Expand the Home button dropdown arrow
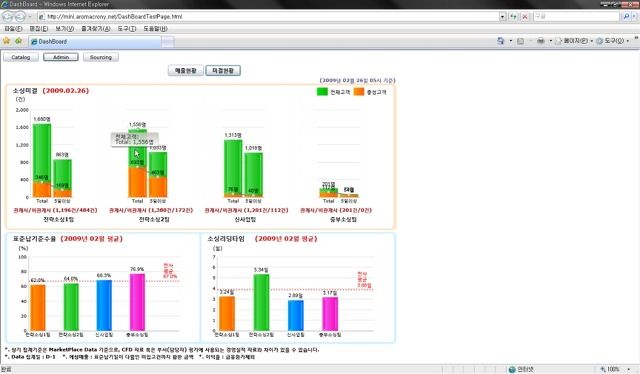This screenshot has height=374, width=640. 511,41
